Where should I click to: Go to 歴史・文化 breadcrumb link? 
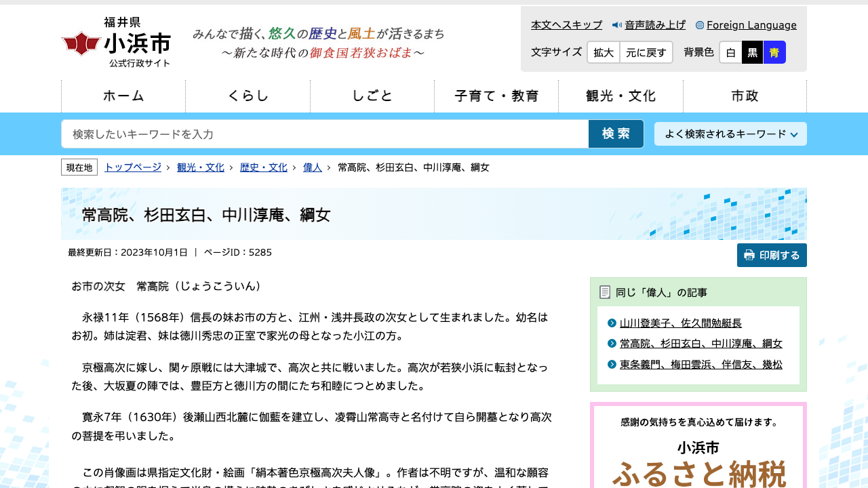(264, 167)
